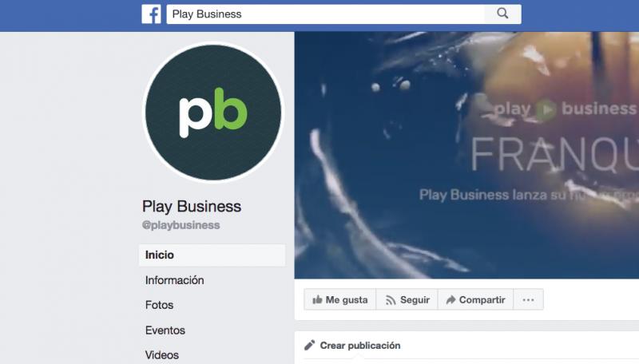Select the Inicio sidebar tab
This screenshot has width=639, height=364.
pos(212,255)
